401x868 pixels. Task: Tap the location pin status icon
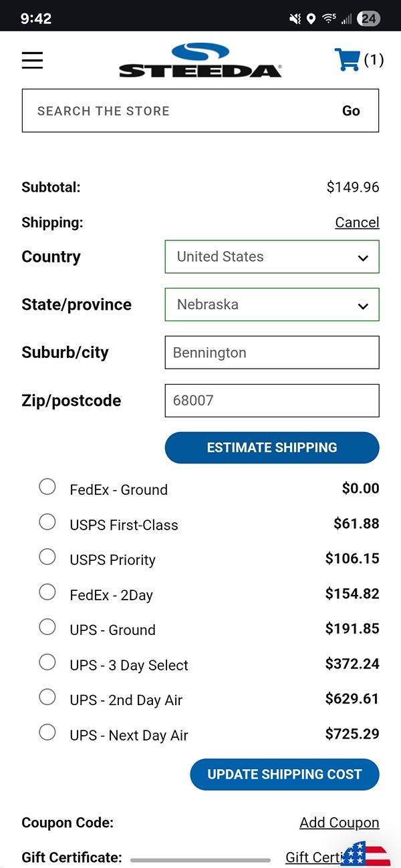311,19
